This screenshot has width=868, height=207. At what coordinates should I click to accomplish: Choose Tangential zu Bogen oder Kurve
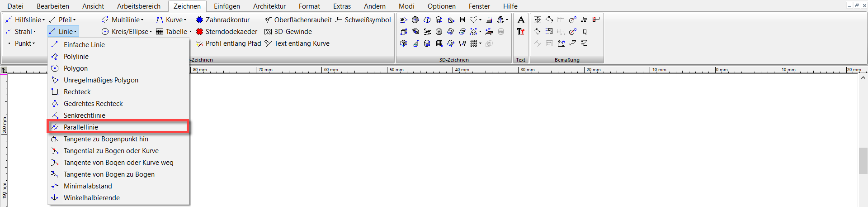118,150
